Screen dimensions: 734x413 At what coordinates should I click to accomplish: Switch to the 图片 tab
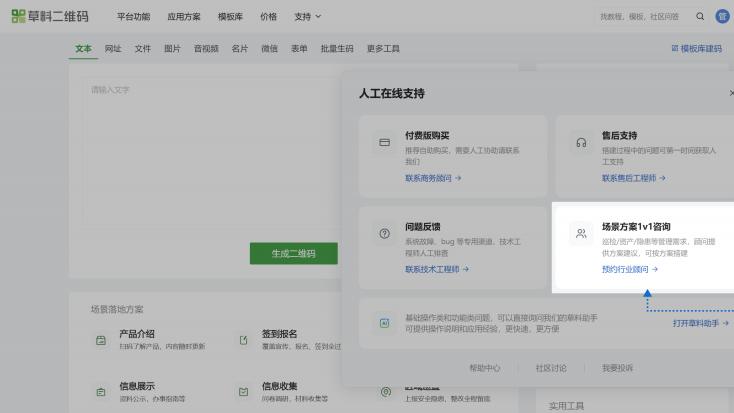pyautogui.click(x=172, y=49)
